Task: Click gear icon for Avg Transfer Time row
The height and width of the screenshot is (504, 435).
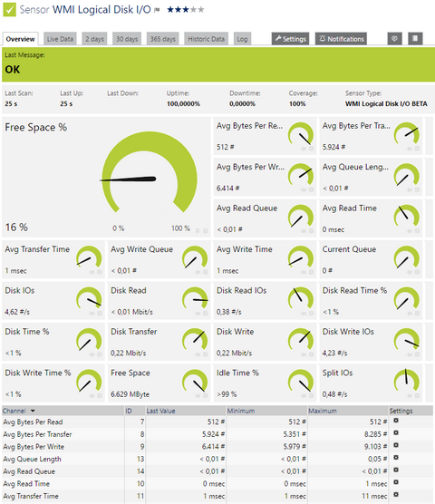Action: [396, 494]
